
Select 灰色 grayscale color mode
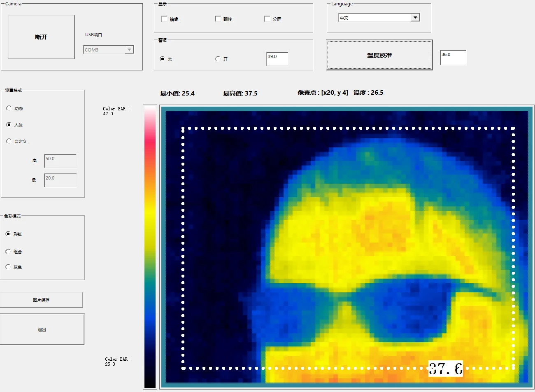pos(8,267)
